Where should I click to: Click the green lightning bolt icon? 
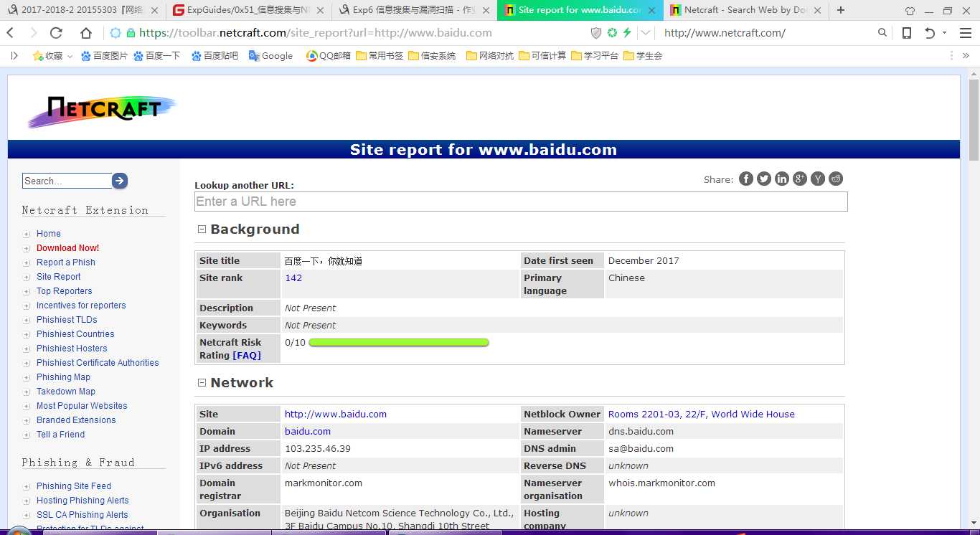coord(627,33)
